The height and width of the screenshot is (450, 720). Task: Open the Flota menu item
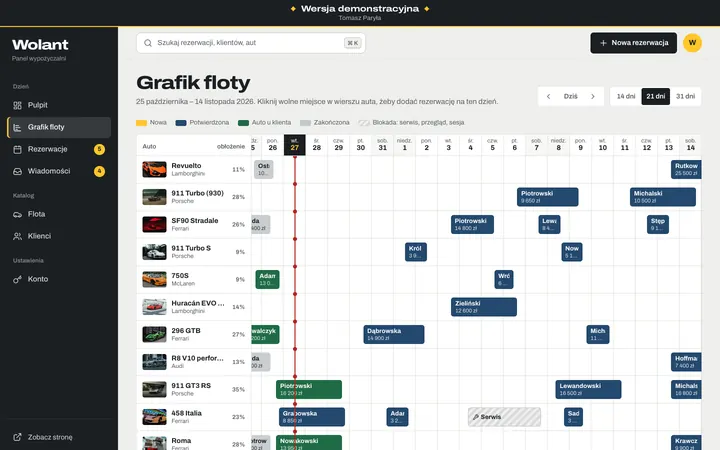[x=59, y=214]
